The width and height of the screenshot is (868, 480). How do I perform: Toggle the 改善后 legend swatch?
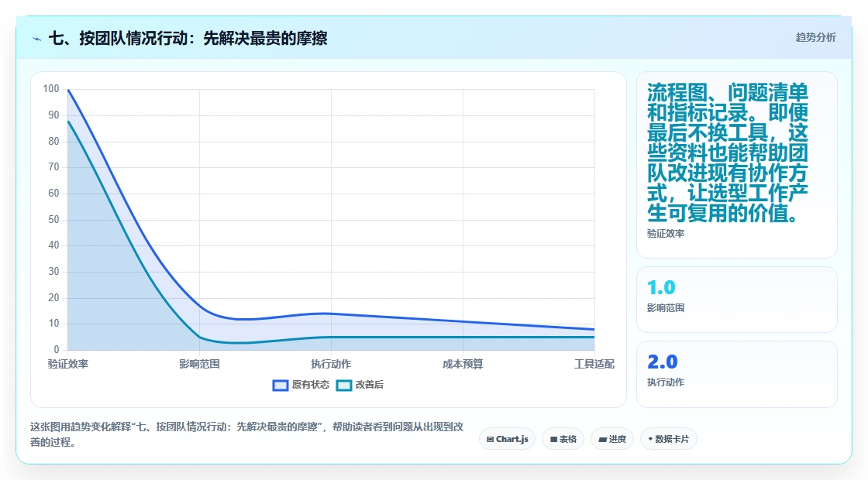click(344, 386)
